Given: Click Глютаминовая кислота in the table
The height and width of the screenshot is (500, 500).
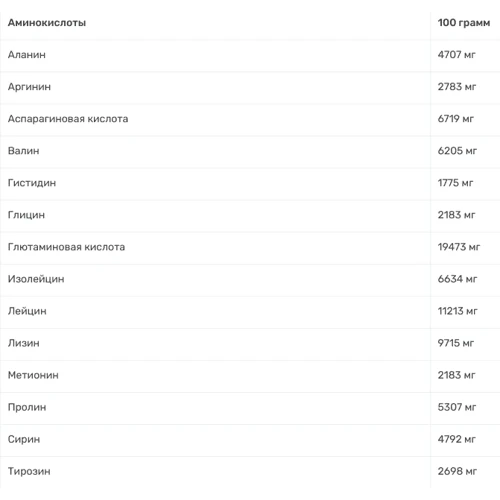Looking at the screenshot, I should [x=66, y=247].
